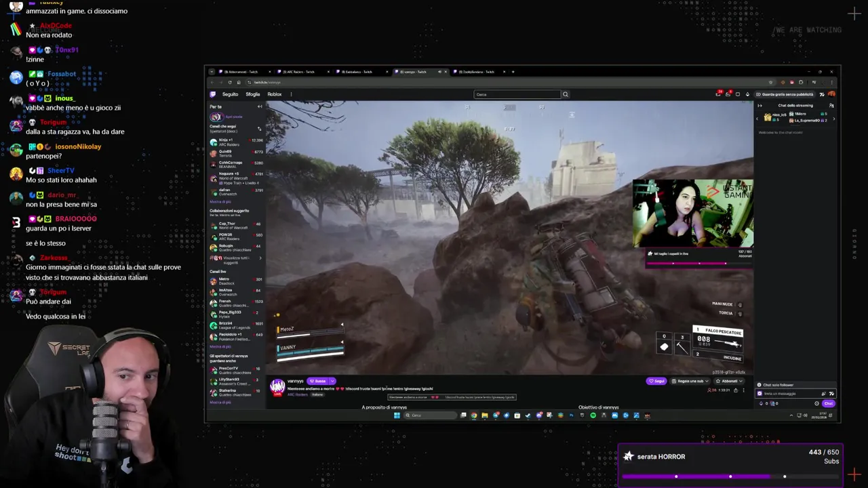This screenshot has width=868, height=488.
Task: Open Spotify icon on the taskbar
Action: [593, 415]
